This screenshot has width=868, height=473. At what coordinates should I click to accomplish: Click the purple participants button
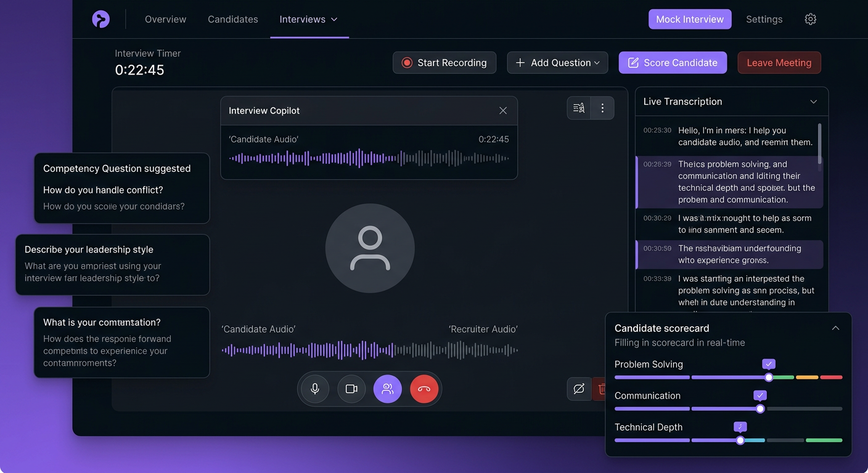388,389
